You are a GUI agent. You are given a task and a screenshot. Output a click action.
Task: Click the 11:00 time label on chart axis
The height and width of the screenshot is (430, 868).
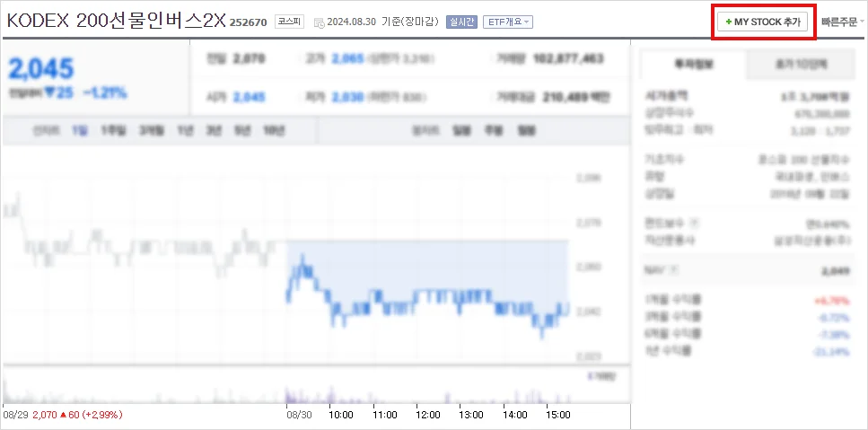coord(384,415)
